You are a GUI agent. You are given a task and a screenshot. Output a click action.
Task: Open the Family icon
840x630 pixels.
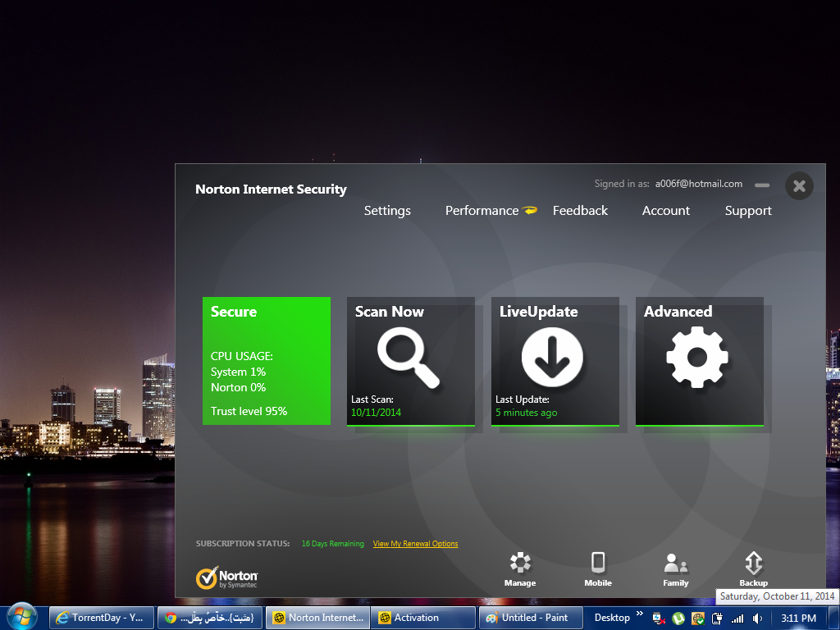click(x=676, y=569)
